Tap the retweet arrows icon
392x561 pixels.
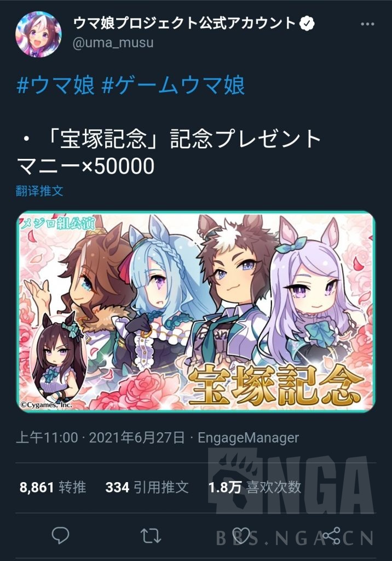[x=151, y=536]
